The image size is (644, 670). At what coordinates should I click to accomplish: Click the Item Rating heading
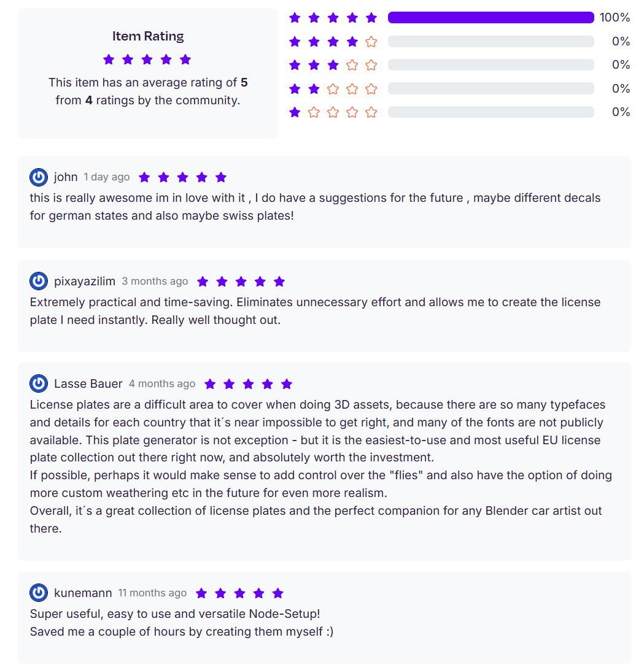(x=148, y=36)
